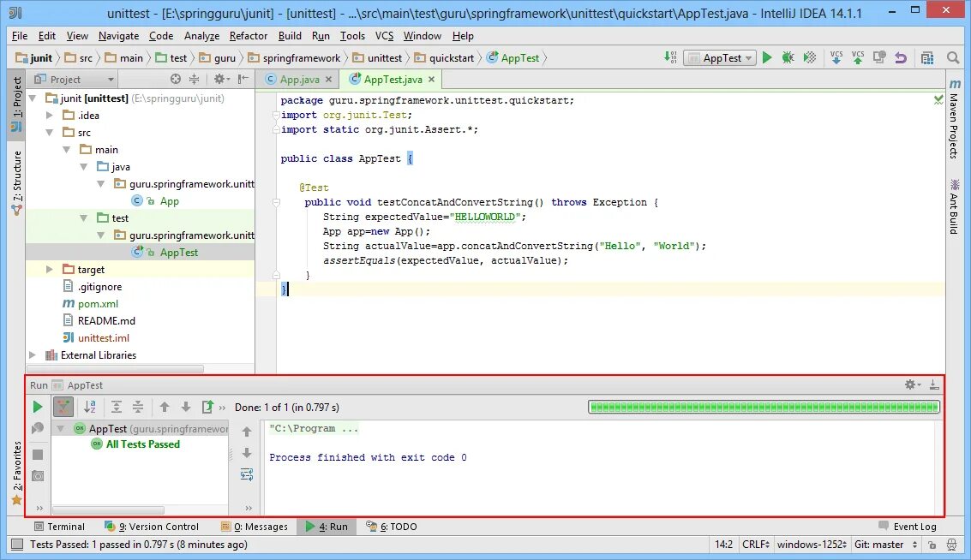Revert changes with the undo arrow icon
Viewport: 971px width, 560px height.
(x=901, y=57)
